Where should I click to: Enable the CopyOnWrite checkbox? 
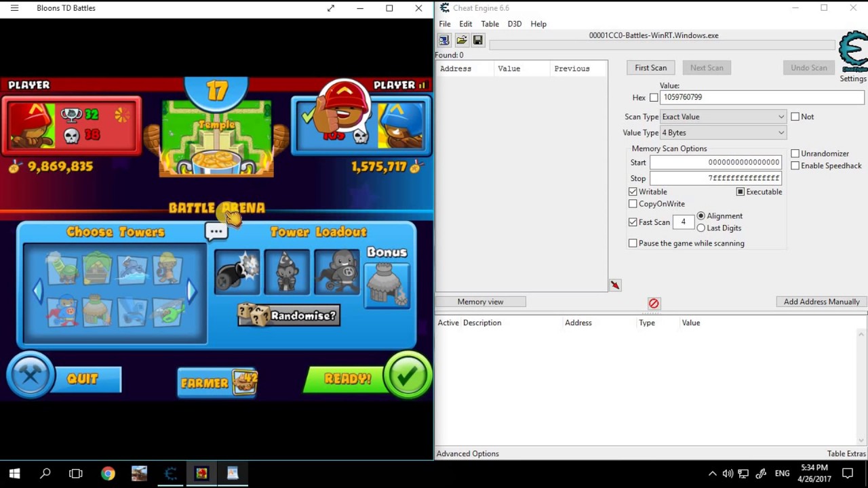tap(633, 204)
